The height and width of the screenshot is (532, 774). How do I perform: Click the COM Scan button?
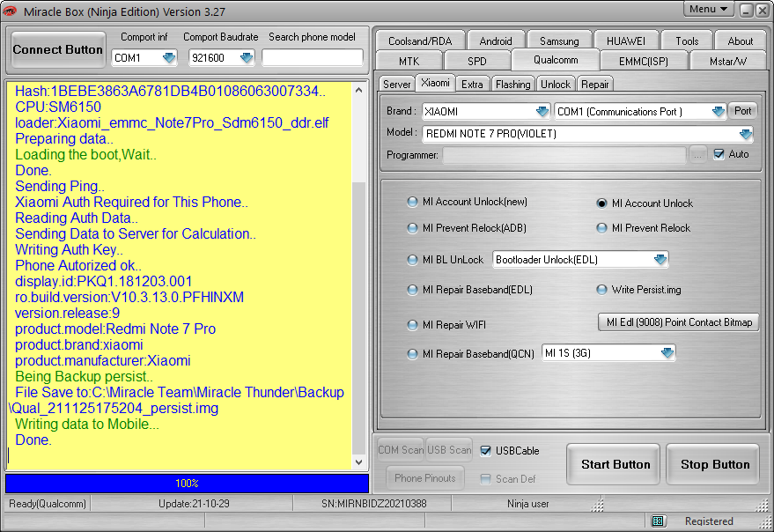(x=401, y=450)
